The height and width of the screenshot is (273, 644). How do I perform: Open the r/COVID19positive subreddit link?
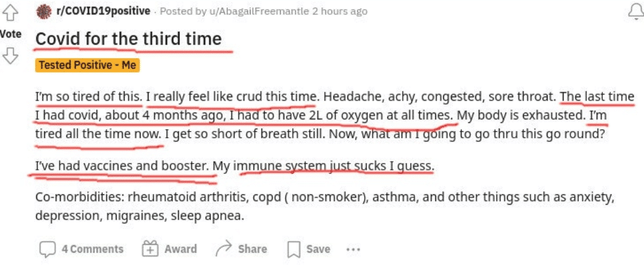(x=103, y=12)
